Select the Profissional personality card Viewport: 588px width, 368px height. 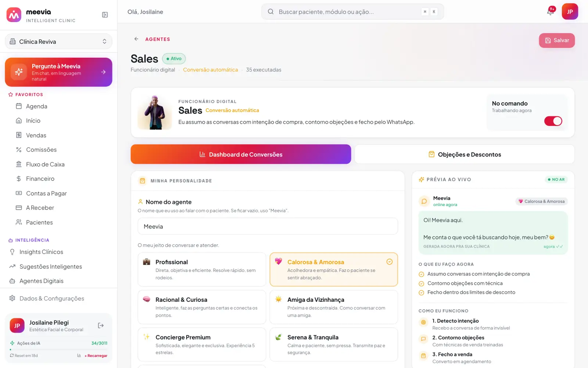pyautogui.click(x=202, y=269)
